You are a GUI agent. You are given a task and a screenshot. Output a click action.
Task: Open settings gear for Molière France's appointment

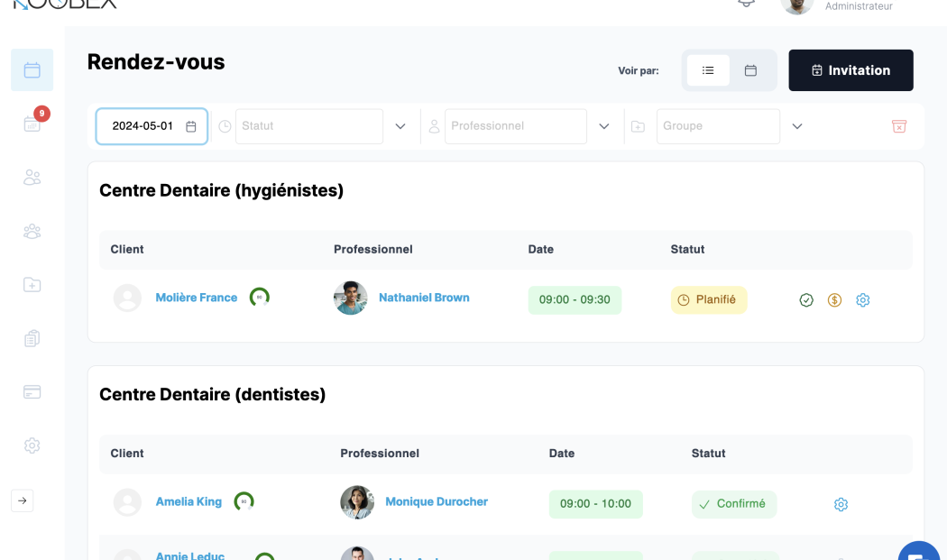pyautogui.click(x=863, y=299)
